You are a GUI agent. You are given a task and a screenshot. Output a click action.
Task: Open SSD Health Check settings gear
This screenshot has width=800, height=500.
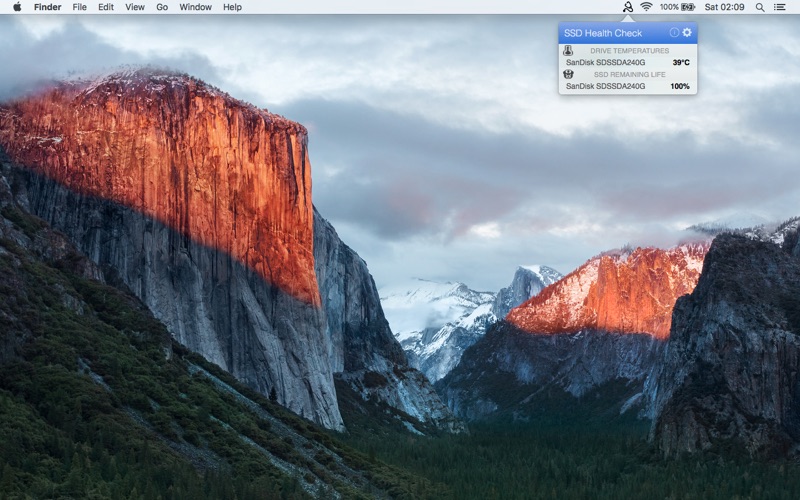(x=687, y=33)
